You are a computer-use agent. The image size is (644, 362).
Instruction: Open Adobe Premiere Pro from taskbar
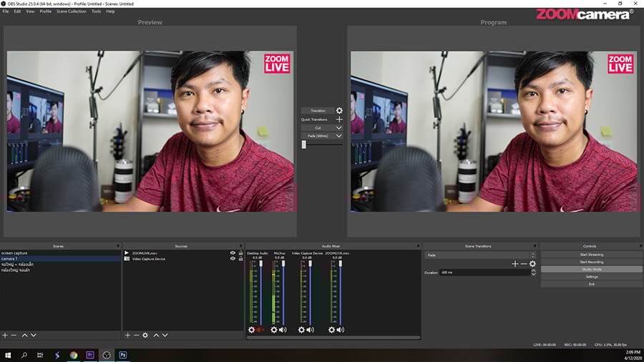pos(90,355)
